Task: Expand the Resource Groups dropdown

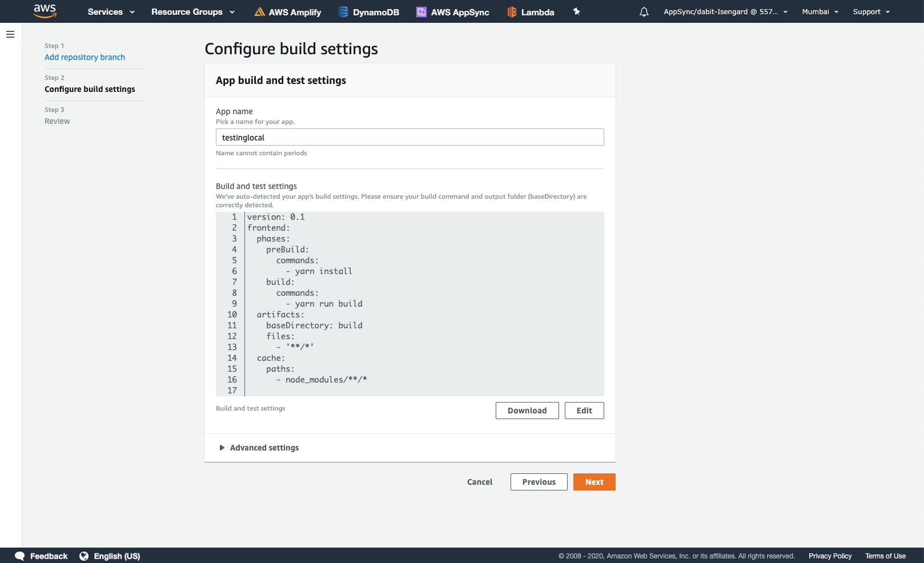Action: [193, 12]
